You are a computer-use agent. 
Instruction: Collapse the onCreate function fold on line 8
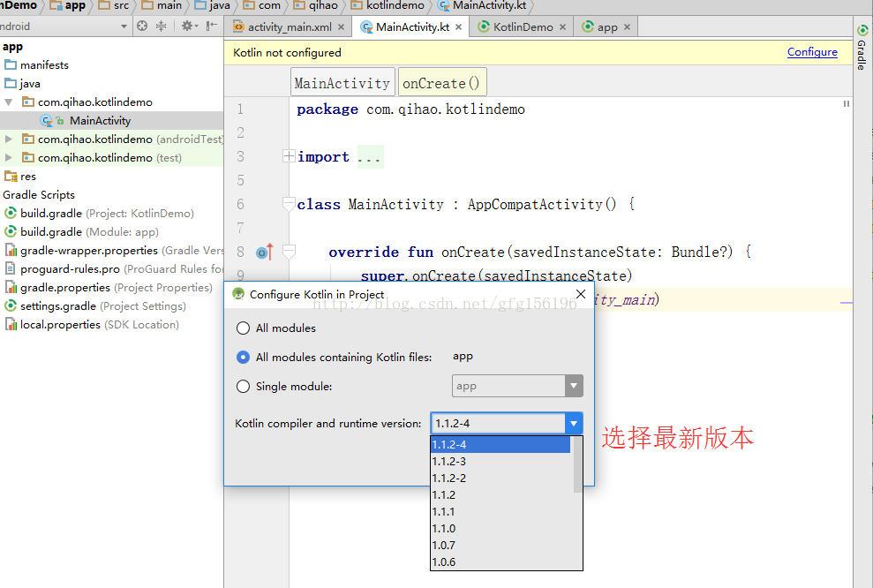289,253
